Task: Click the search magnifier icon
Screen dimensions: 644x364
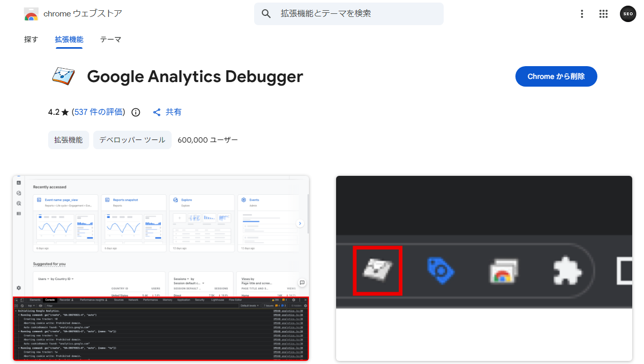Action: (x=266, y=13)
